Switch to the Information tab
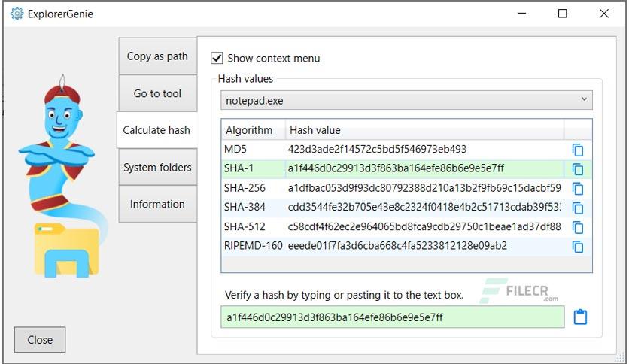Screen dimensions: 629x364 tap(157, 204)
